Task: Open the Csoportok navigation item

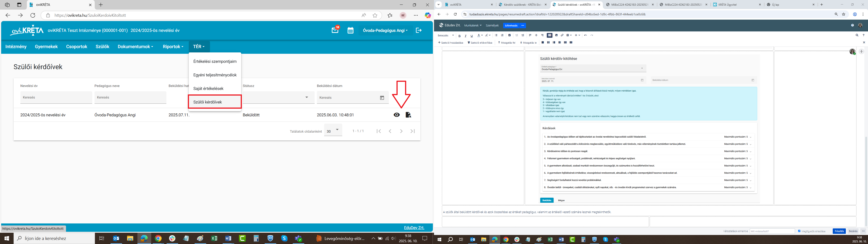Action: tap(76, 47)
